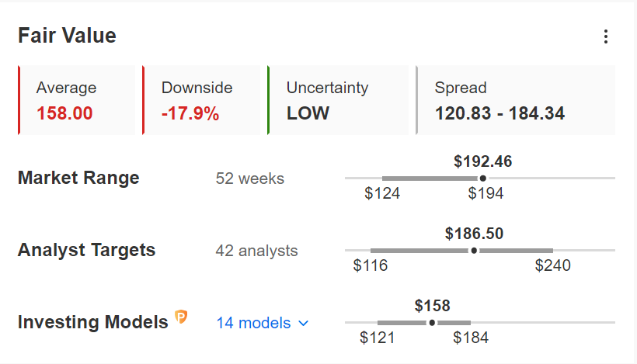Click the chevron beside 14 models
Image resolution: width=637 pixels, height=364 pixels.
point(304,324)
